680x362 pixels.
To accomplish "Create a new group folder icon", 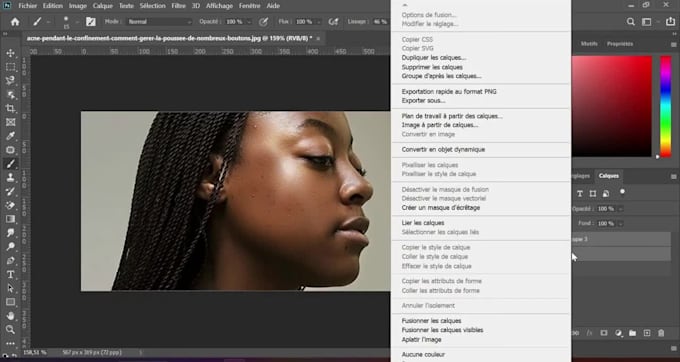I will coord(633,333).
